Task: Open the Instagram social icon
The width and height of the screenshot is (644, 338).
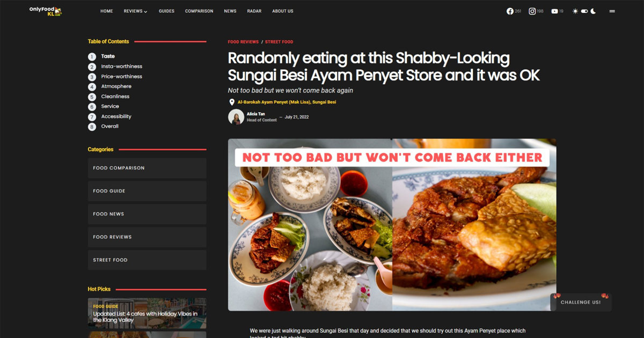Action: [532, 11]
